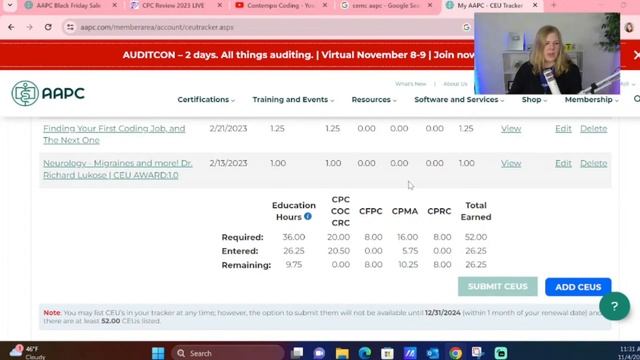Reload the page with the refresh icon
Image resolution: width=640 pixels, height=360 pixels.
(48, 27)
